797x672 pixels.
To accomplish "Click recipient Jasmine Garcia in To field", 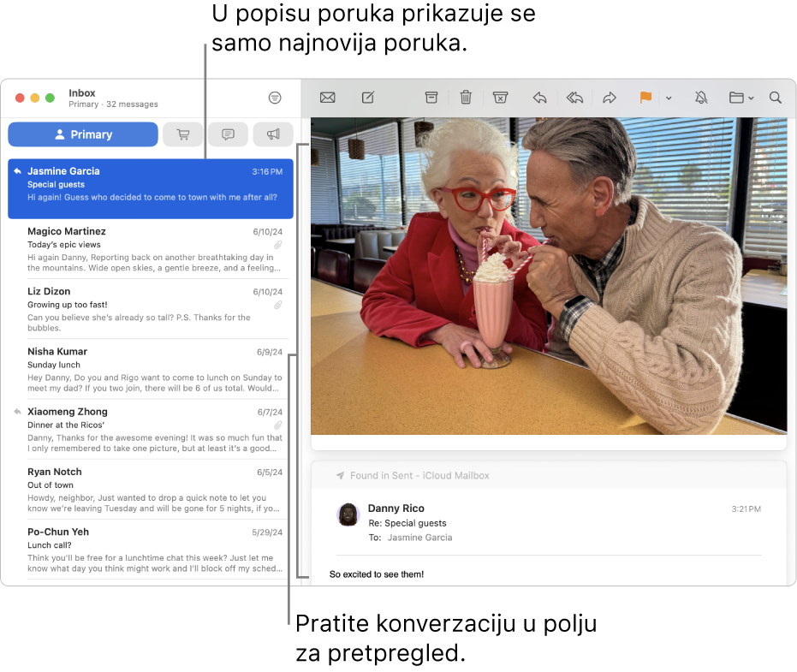I will pyautogui.click(x=419, y=538).
